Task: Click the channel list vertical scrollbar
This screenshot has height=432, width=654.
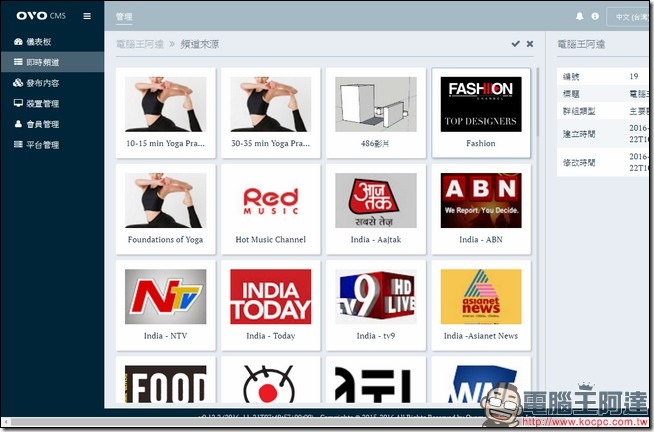Action: [537, 102]
